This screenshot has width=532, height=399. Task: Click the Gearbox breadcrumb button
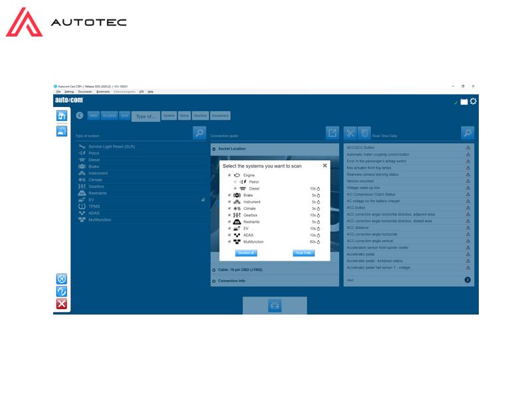pos(200,116)
